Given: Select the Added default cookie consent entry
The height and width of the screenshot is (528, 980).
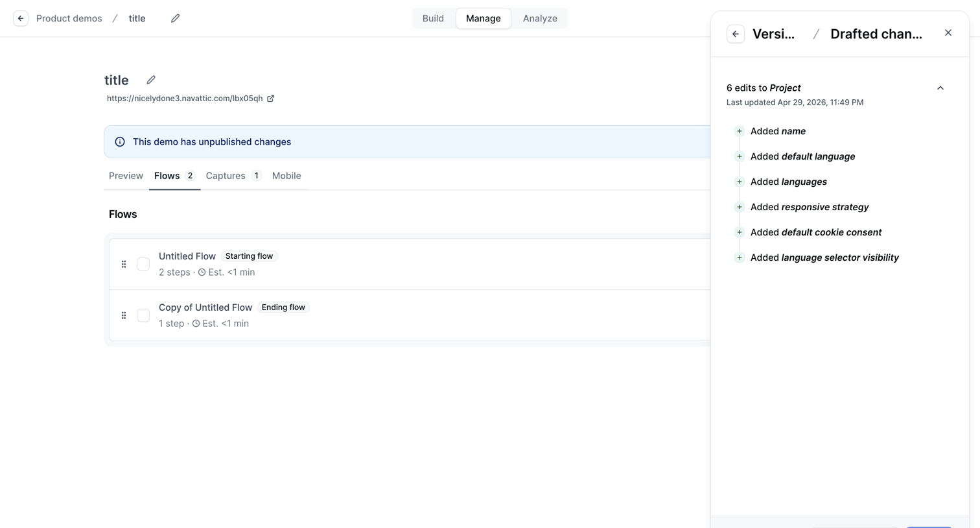Looking at the screenshot, I should coord(816,232).
